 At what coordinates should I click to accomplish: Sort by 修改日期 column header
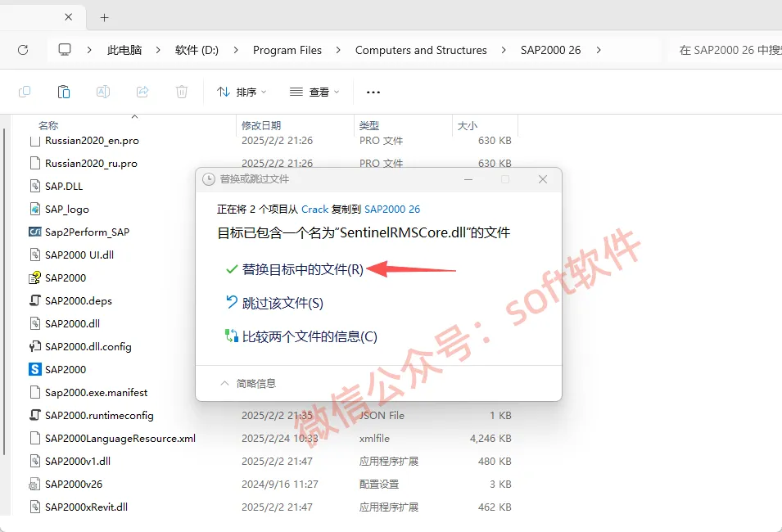(x=261, y=125)
